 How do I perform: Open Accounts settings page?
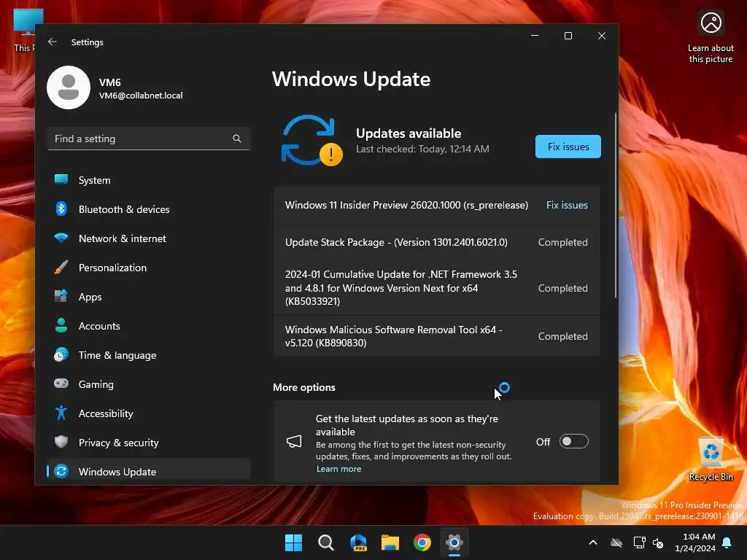(149, 326)
